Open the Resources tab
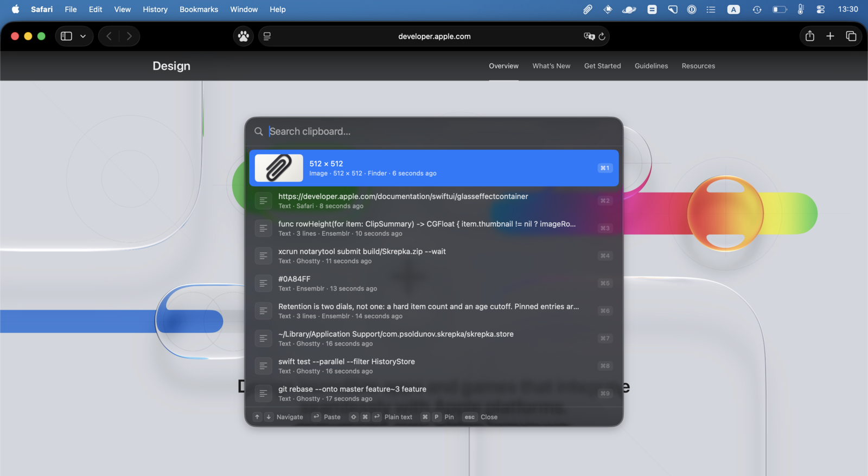This screenshot has width=868, height=476. 698,66
